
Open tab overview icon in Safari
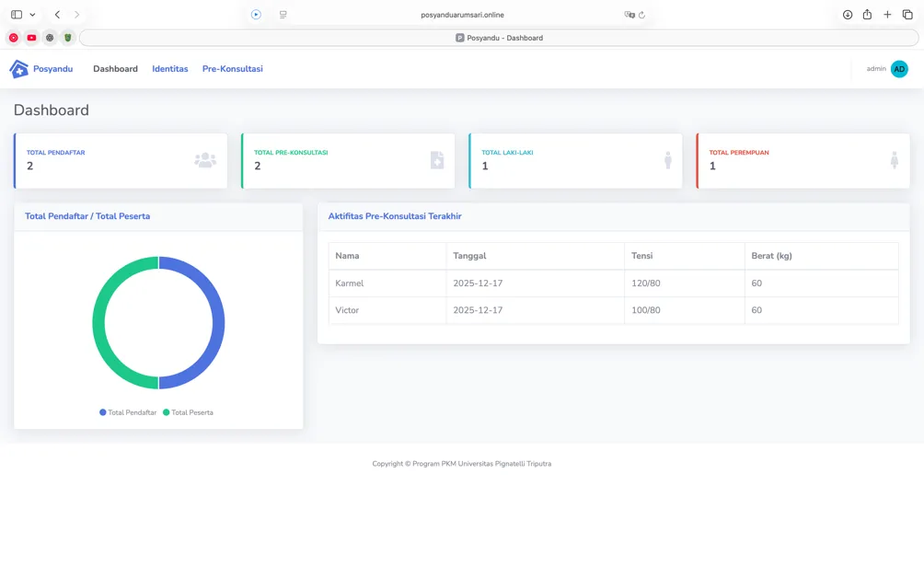point(907,15)
